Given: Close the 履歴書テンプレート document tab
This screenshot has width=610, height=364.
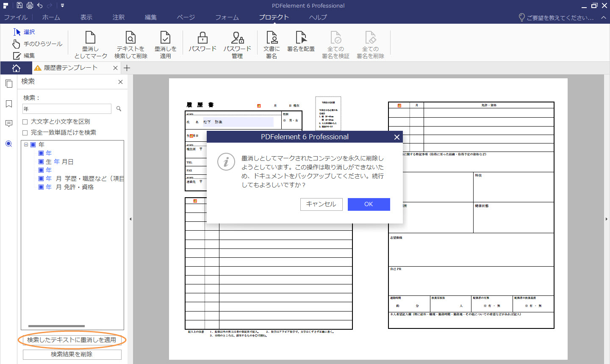Looking at the screenshot, I should (116, 68).
